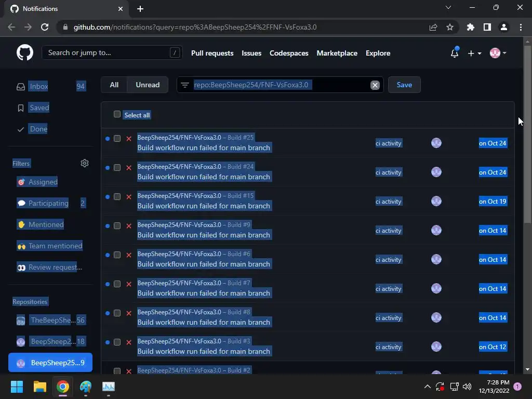Image resolution: width=532 pixels, height=399 pixels.
Task: Expand the create new plus dropdown
Action: coord(474,54)
